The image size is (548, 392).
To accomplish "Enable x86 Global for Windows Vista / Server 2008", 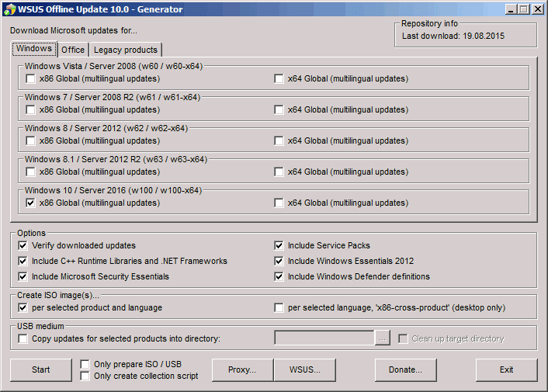I will (x=30, y=78).
